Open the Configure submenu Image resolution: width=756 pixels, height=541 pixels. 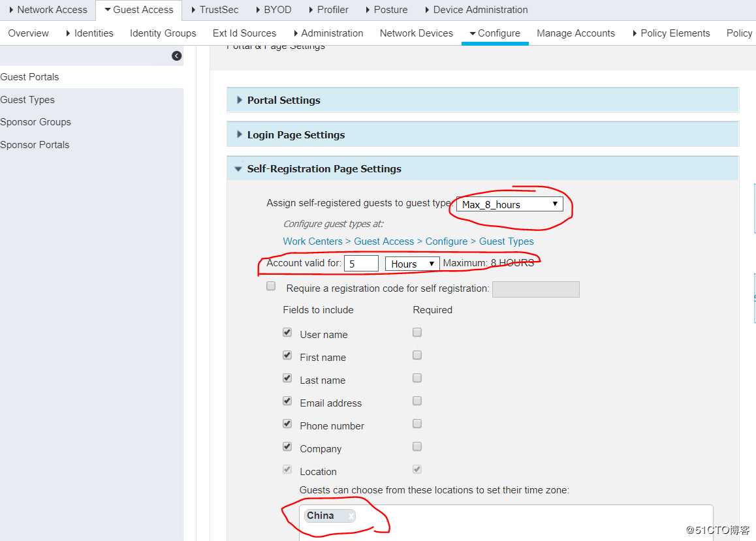pos(495,33)
